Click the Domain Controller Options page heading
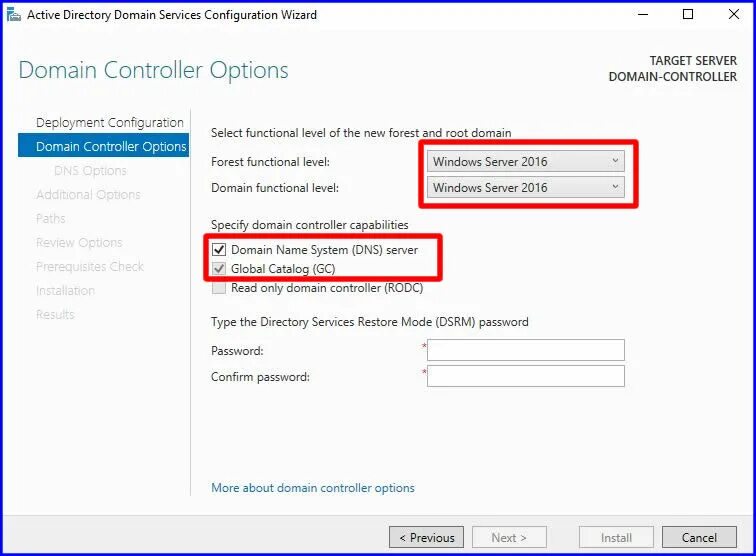 point(153,70)
